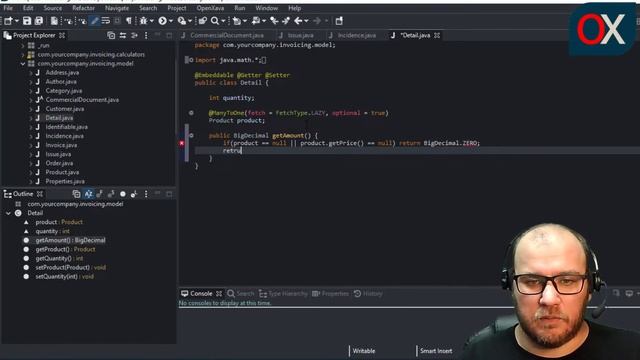This screenshot has width=640, height=360.
Task: Expand the Customer.java tree node
Action: [31, 109]
